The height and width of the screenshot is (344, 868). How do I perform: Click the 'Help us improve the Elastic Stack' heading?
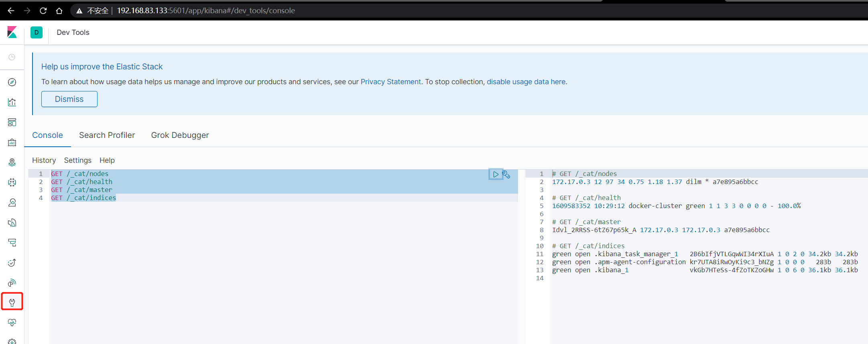(x=102, y=67)
